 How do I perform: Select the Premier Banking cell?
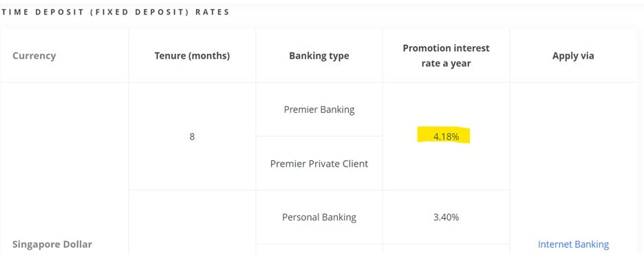319,109
